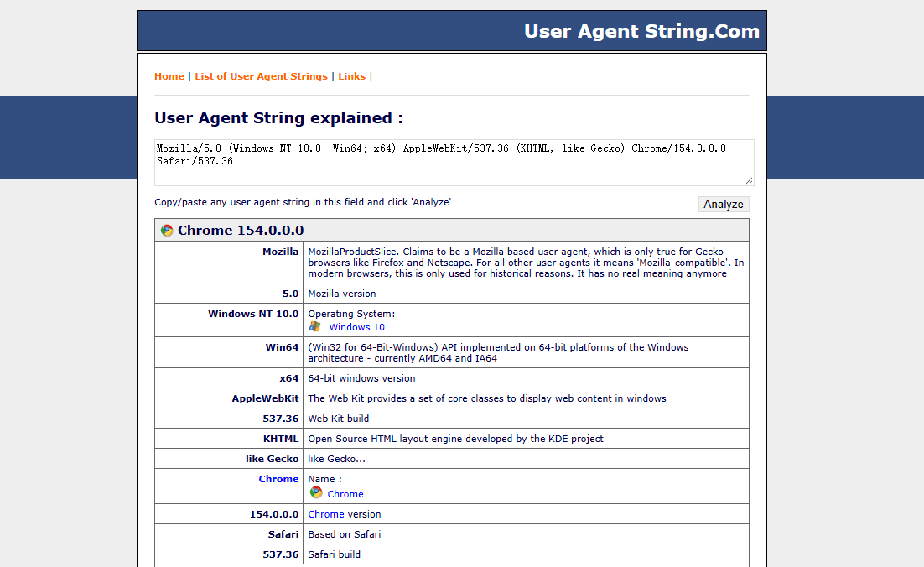Click the Chrome link beside the word version
The width and height of the screenshot is (924, 567).
(326, 514)
